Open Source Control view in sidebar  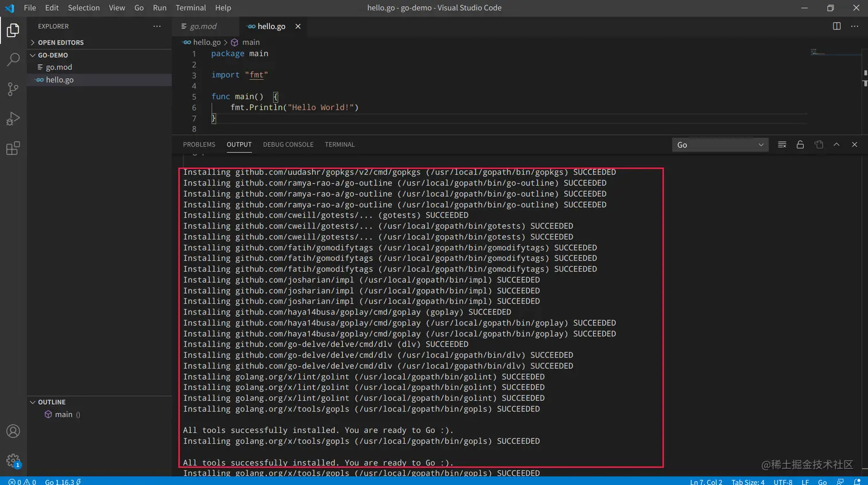13,89
